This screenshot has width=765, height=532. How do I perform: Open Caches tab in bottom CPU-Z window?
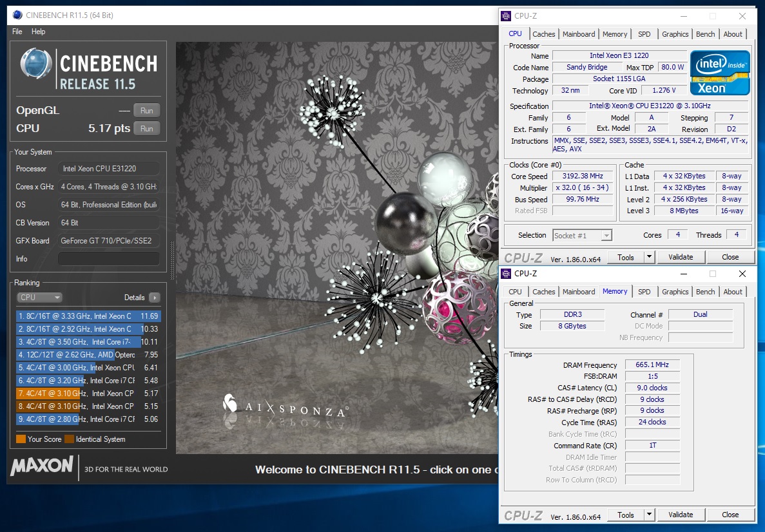pyautogui.click(x=543, y=292)
